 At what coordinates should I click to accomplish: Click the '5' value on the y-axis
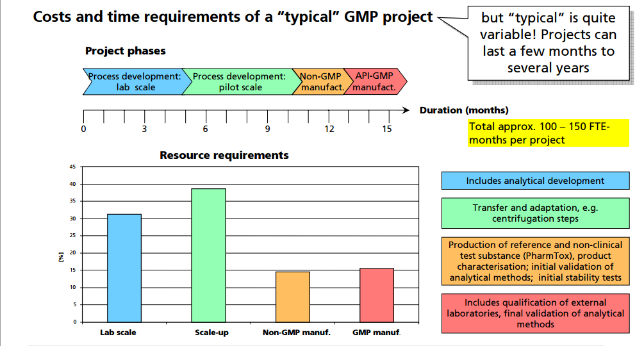click(75, 304)
